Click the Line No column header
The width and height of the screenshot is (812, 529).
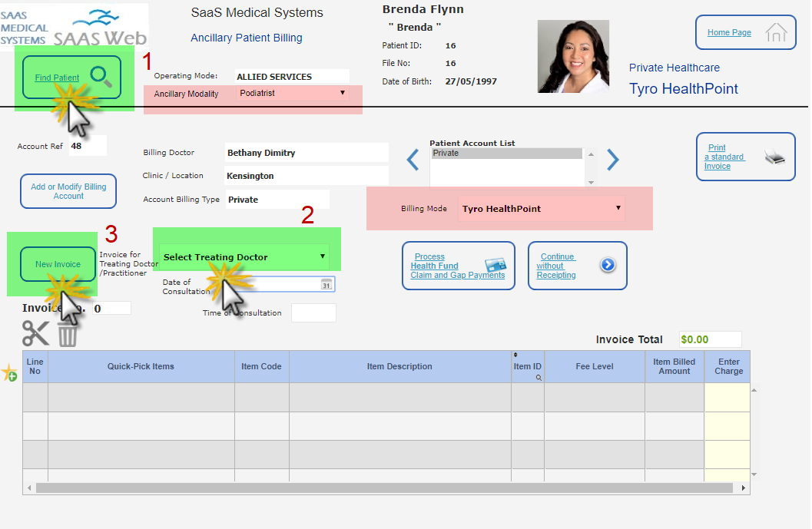click(x=35, y=366)
